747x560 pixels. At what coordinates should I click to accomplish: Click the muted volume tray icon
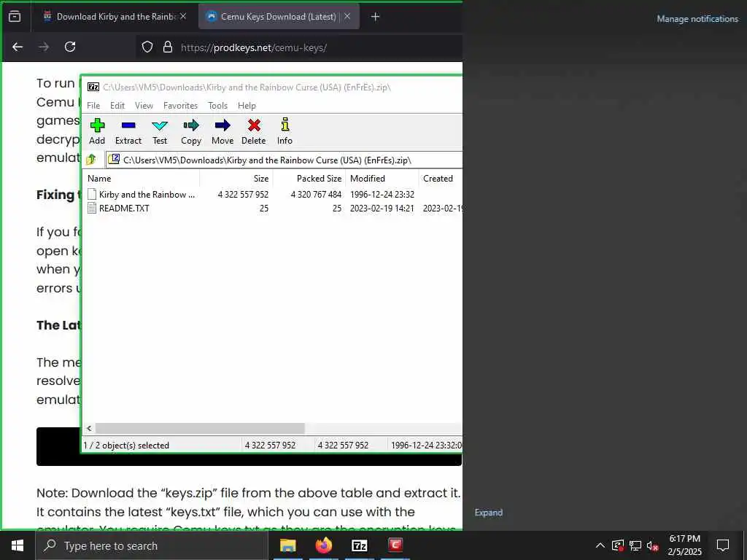coord(652,545)
